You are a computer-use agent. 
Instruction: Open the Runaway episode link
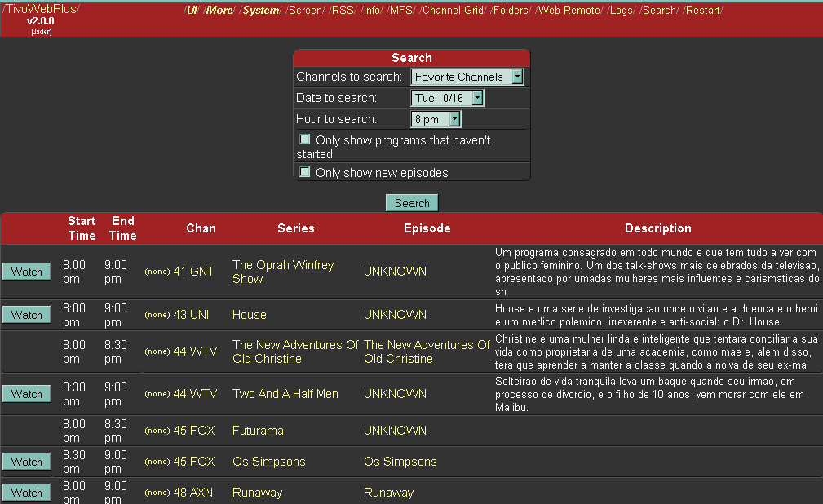[x=388, y=493]
